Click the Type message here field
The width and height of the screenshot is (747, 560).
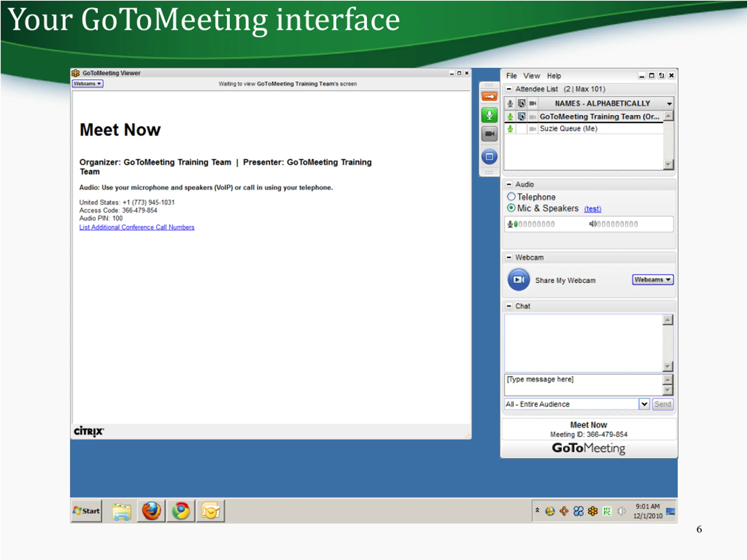point(583,384)
